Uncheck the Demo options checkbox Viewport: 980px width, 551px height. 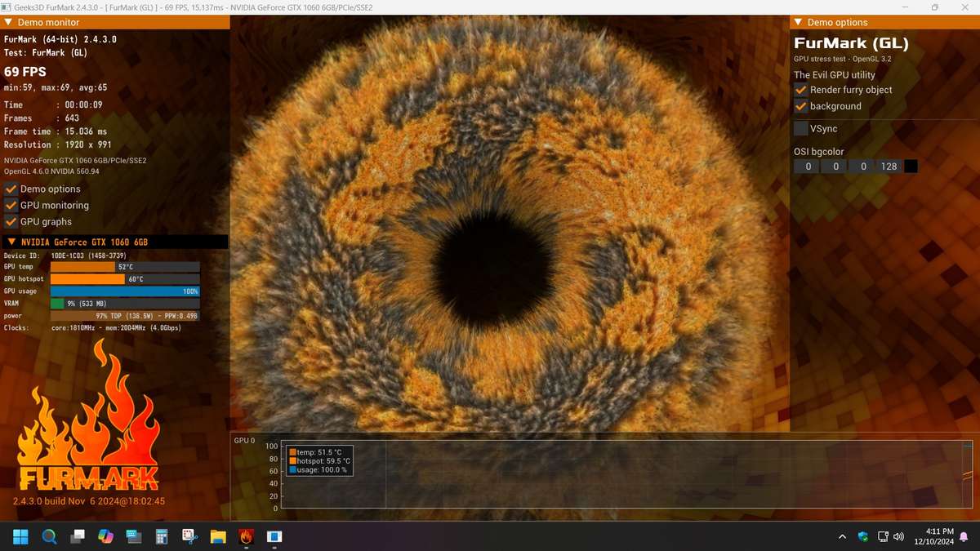(x=11, y=189)
